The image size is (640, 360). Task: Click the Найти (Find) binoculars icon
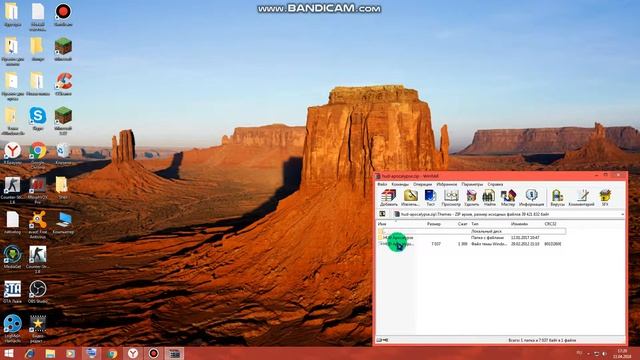489,198
